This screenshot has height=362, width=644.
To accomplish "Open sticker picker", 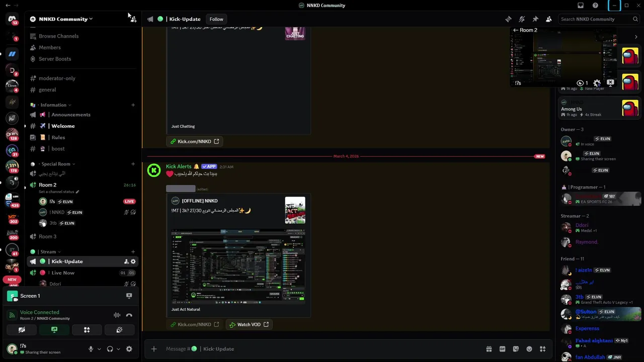I will coord(516,349).
